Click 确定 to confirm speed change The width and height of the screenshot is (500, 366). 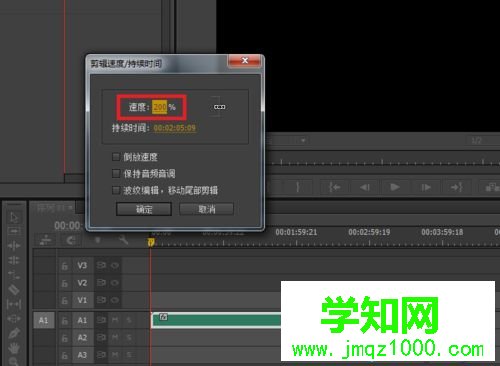(x=144, y=209)
